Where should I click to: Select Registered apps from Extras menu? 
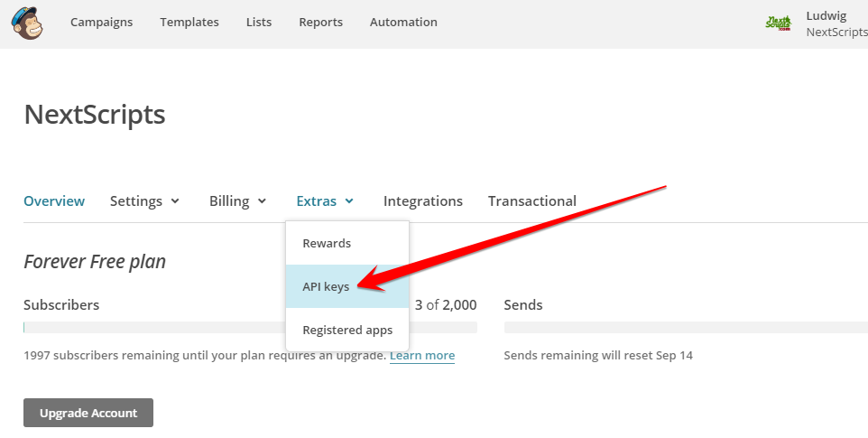(347, 330)
